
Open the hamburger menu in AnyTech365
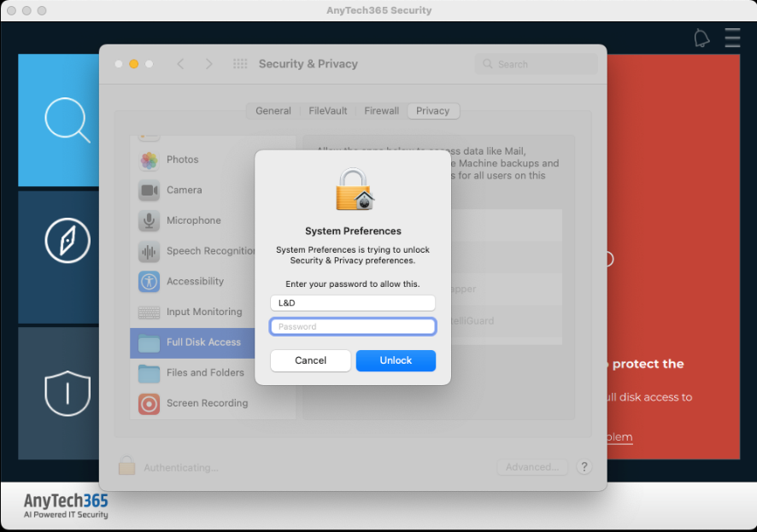pos(732,38)
